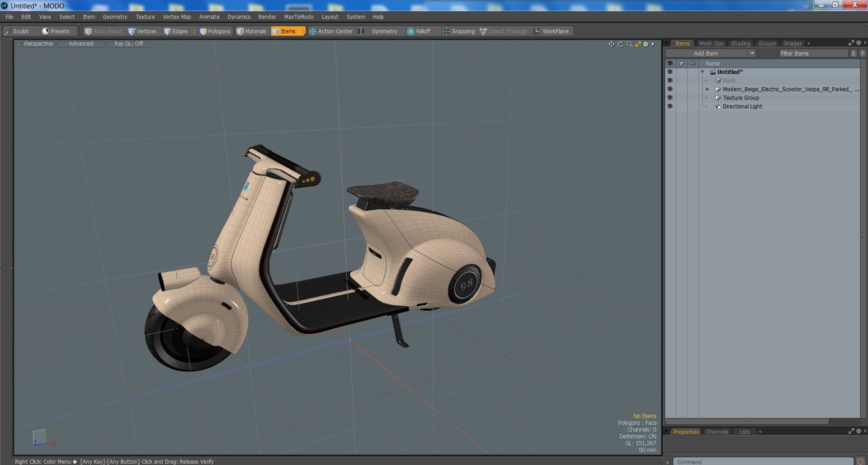
Task: Open the 3D viewport settings gear
Action: (646, 44)
